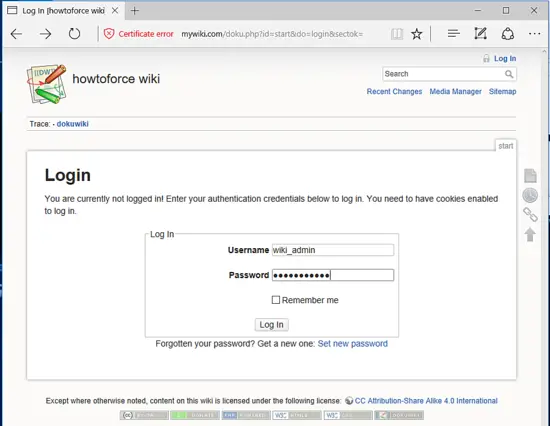Open the Share icon in toolbar
Viewport: 550px width, 426px height.
[x=508, y=34]
